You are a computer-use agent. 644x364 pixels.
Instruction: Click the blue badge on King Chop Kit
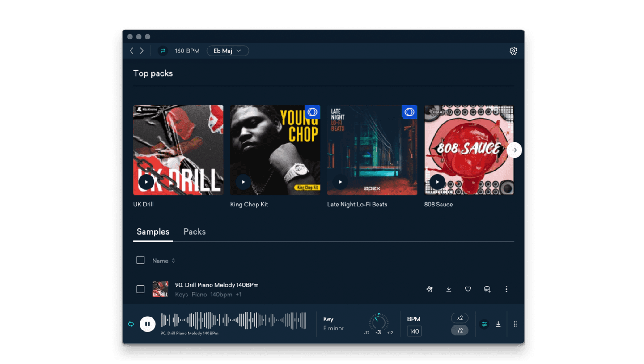point(312,112)
